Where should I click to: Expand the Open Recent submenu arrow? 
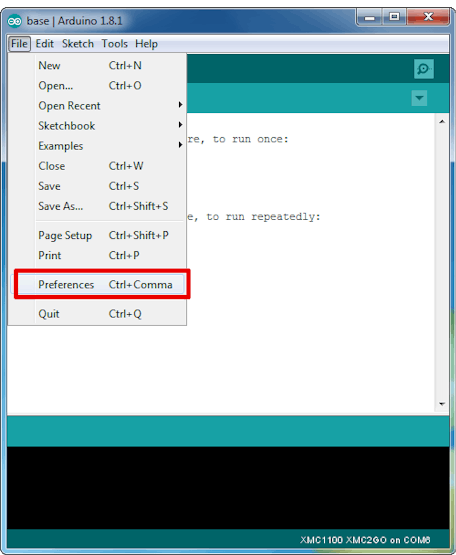[180, 105]
